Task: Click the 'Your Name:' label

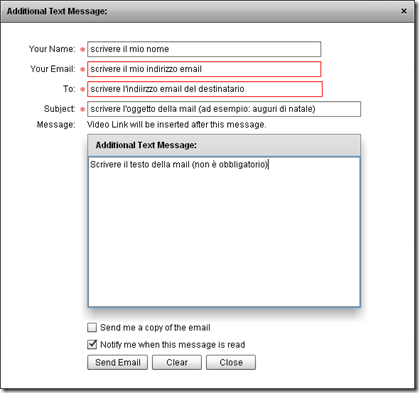Action: [x=52, y=49]
